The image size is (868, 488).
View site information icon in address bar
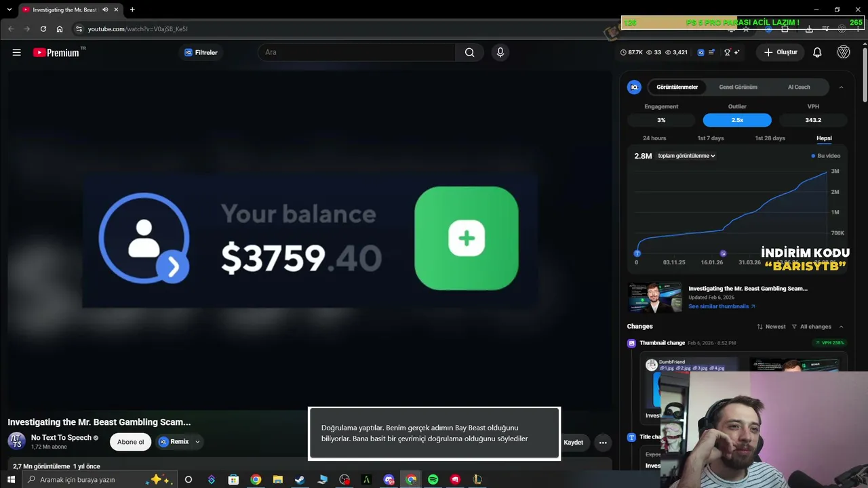coord(79,29)
